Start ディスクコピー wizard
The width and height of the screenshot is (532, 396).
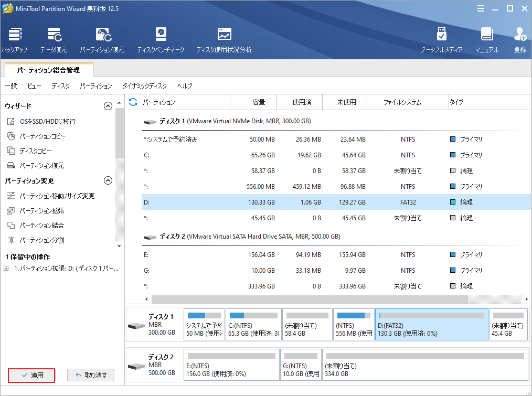(29, 151)
